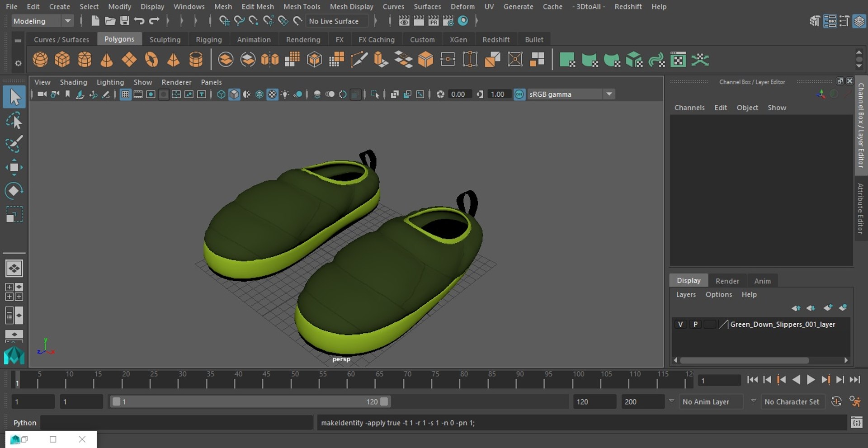Toggle visibility V of Green_Down_Slippers_001_layer

coord(680,324)
